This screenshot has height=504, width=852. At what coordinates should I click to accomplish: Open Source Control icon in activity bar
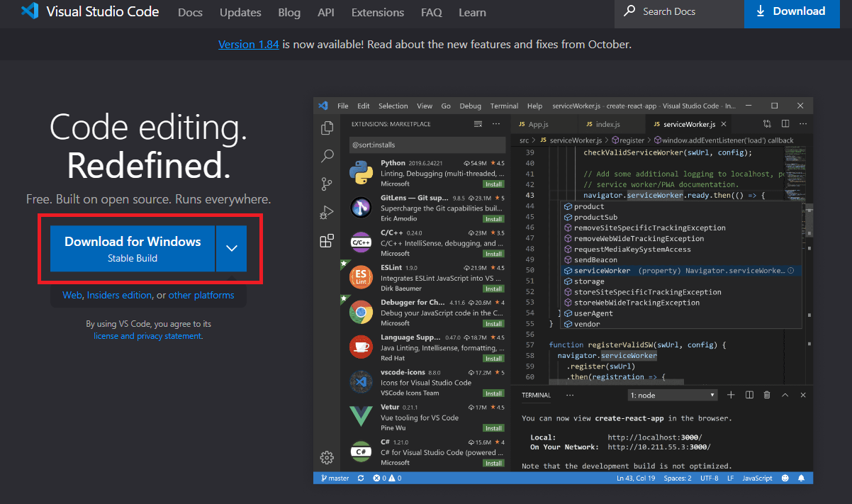(x=327, y=184)
